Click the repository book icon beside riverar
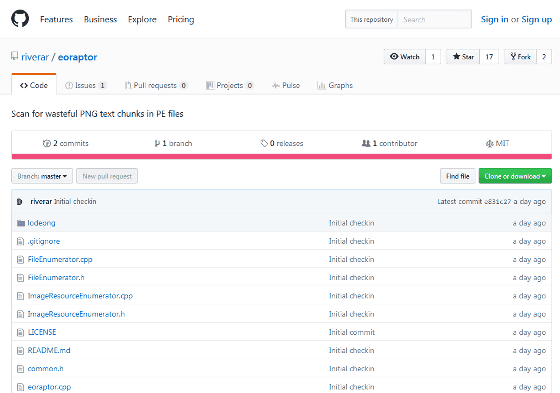The width and height of the screenshot is (560, 393). [14, 56]
